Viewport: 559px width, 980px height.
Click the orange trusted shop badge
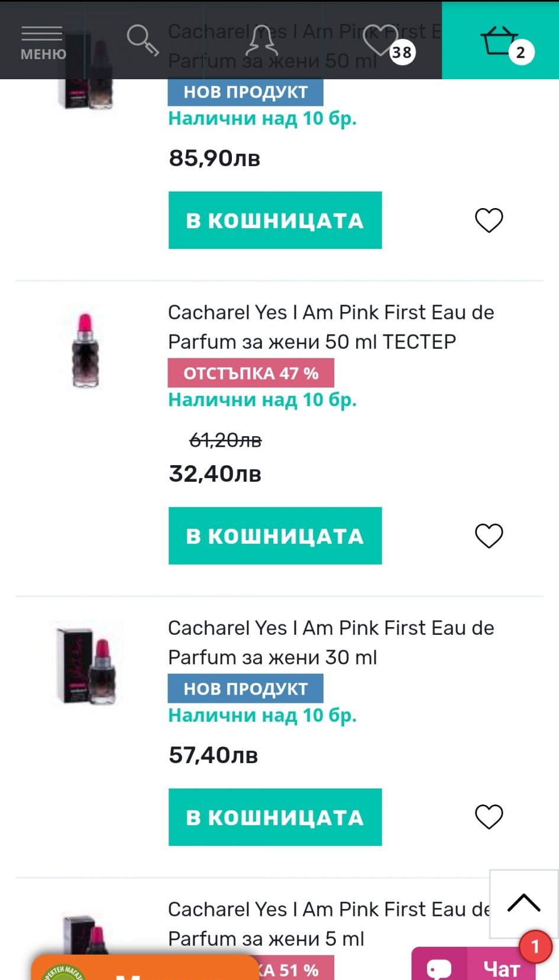145,969
